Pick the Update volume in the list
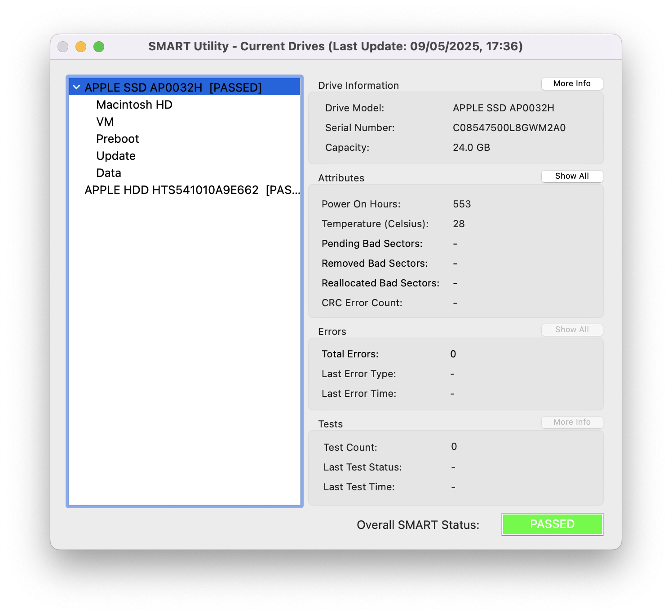The width and height of the screenshot is (672, 616). pyautogui.click(x=115, y=156)
